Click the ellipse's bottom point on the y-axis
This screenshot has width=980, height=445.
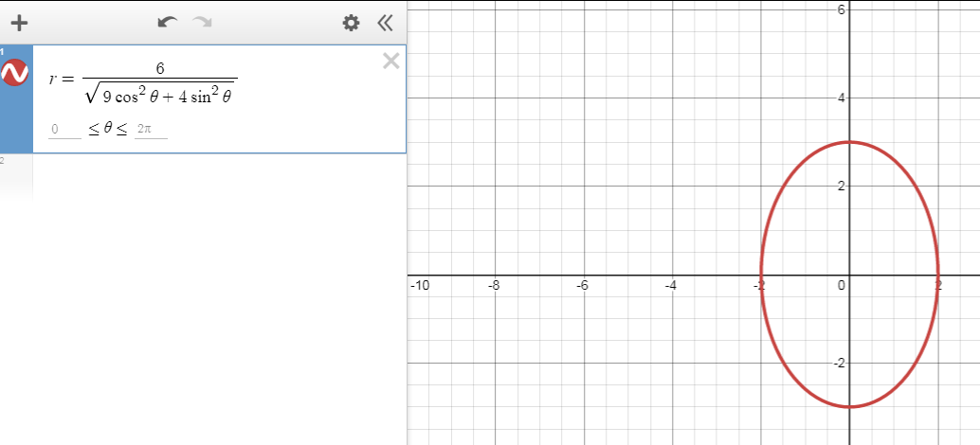tap(849, 407)
